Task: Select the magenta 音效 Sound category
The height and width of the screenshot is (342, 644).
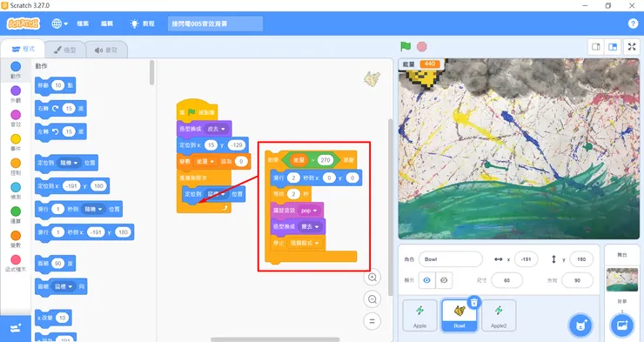Action: [16, 118]
